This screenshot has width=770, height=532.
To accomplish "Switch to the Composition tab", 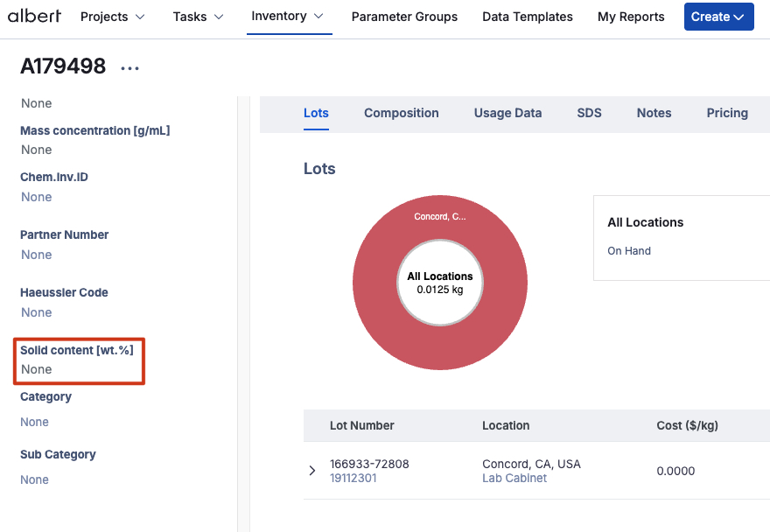I will pos(401,113).
